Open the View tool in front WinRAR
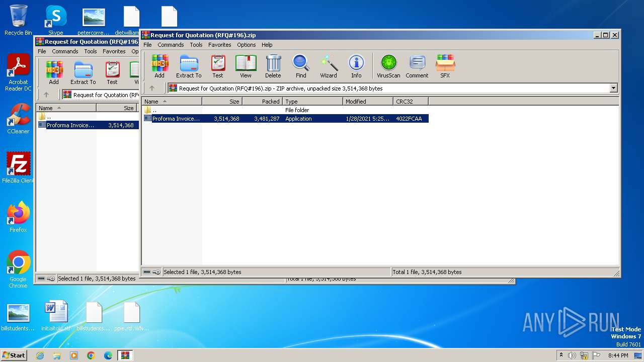Image resolution: width=644 pixels, height=362 pixels. (246, 66)
